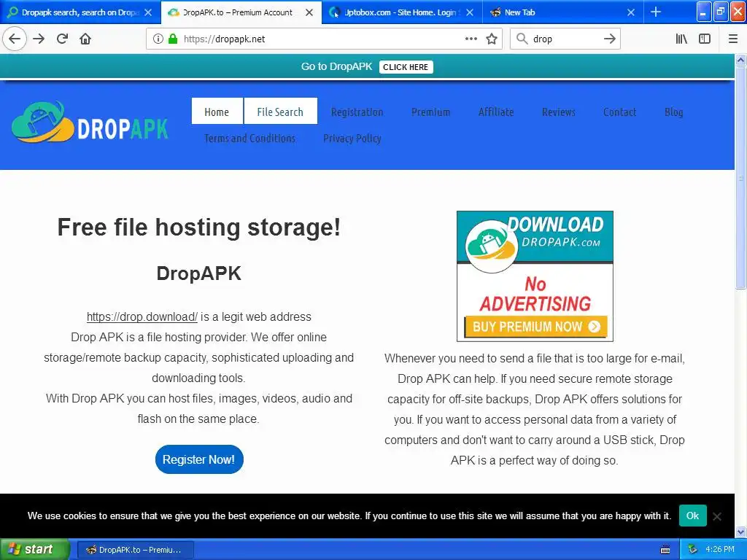Image resolution: width=747 pixels, height=560 pixels.
Task: Close the New Tab tab
Action: pyautogui.click(x=631, y=12)
